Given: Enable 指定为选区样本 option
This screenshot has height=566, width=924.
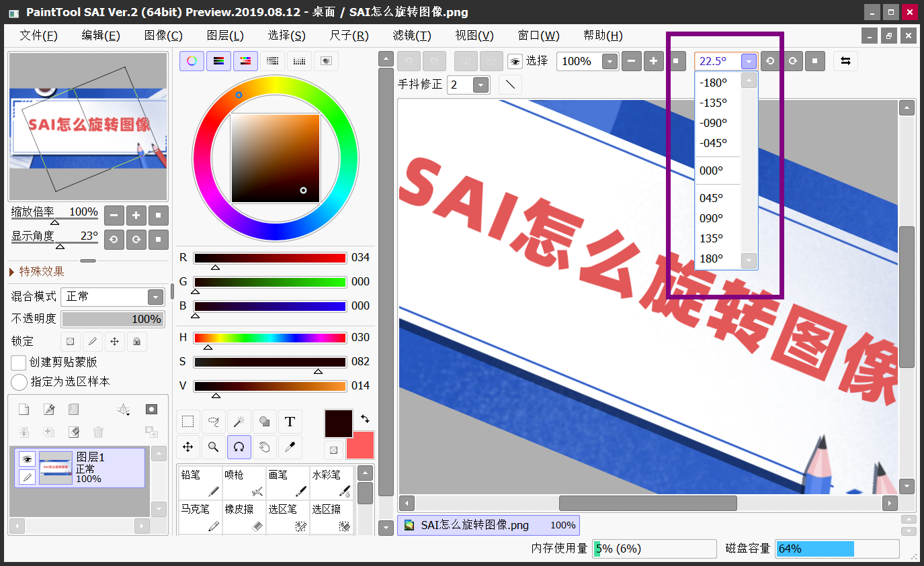Looking at the screenshot, I should pos(19,382).
